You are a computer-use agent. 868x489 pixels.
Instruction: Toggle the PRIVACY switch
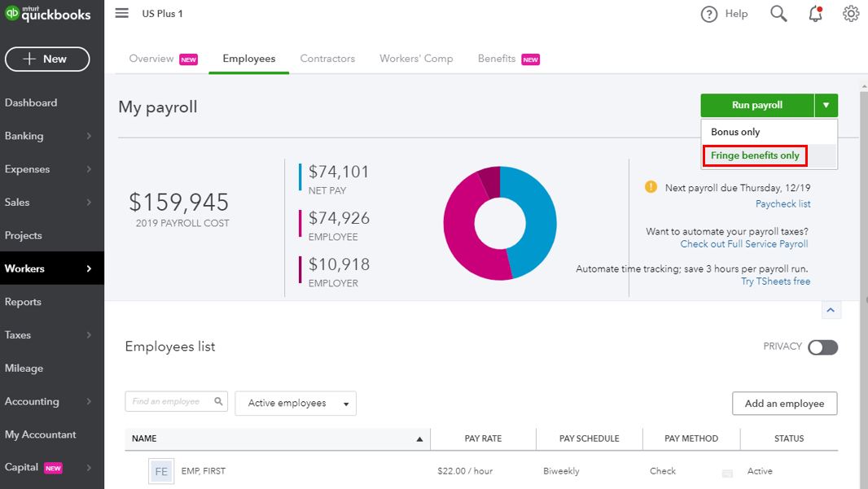(x=822, y=347)
